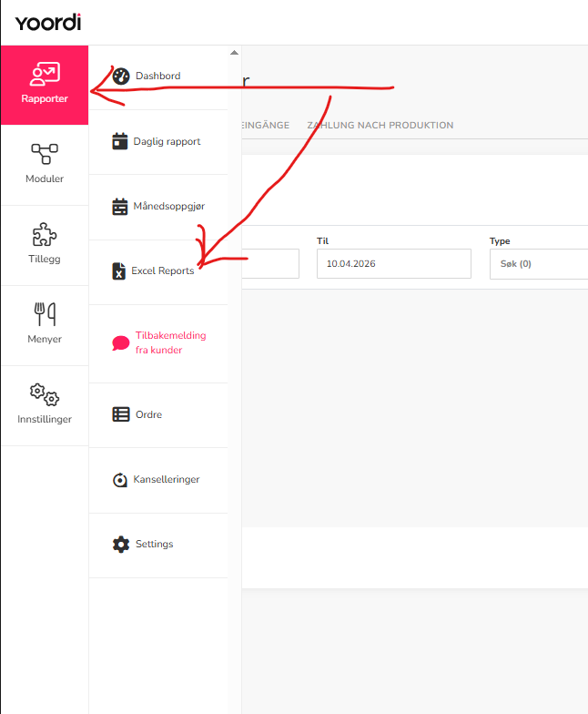Open Tilbakemelding fra kunder
The image size is (588, 714).
pos(158,342)
